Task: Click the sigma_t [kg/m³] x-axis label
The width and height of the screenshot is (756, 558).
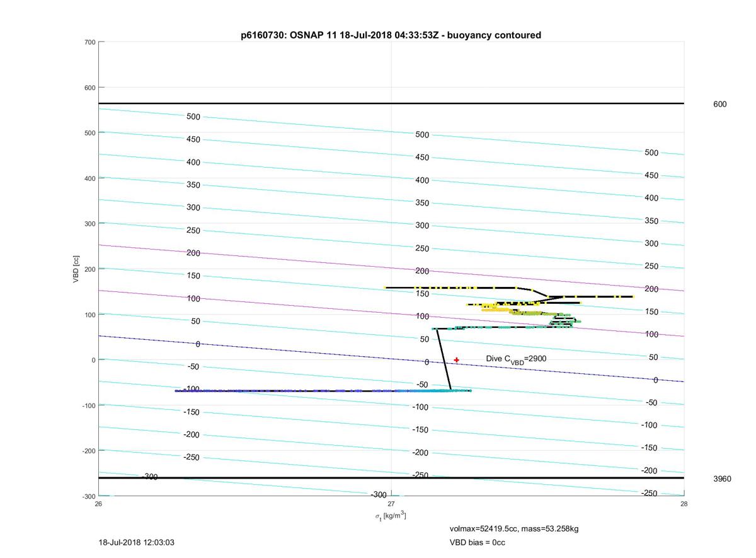Action: point(391,516)
